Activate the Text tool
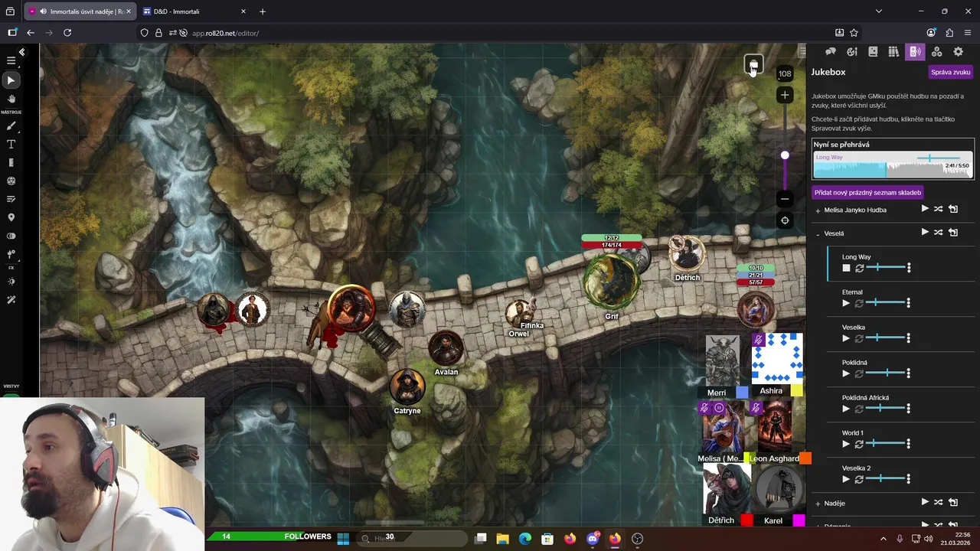Screen dimensions: 980x551 11,145
